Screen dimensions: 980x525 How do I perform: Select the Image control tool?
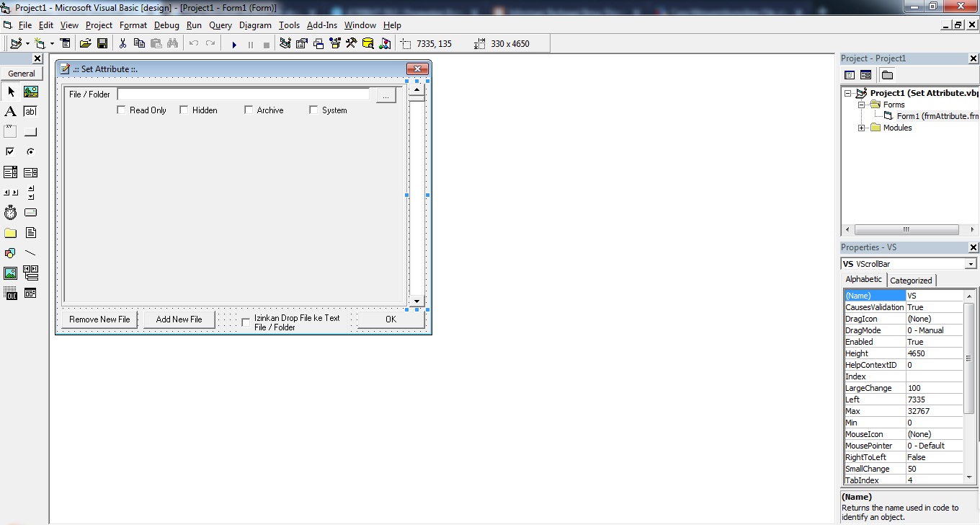coord(11,273)
